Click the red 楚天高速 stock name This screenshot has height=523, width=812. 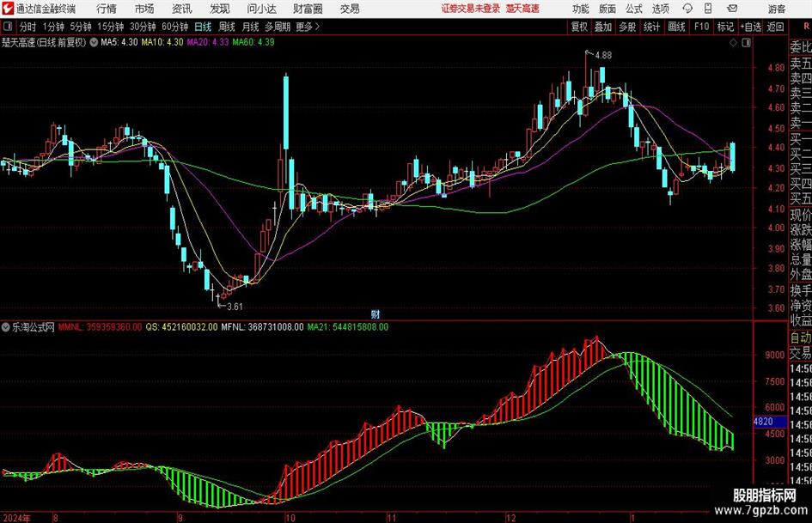pos(522,9)
